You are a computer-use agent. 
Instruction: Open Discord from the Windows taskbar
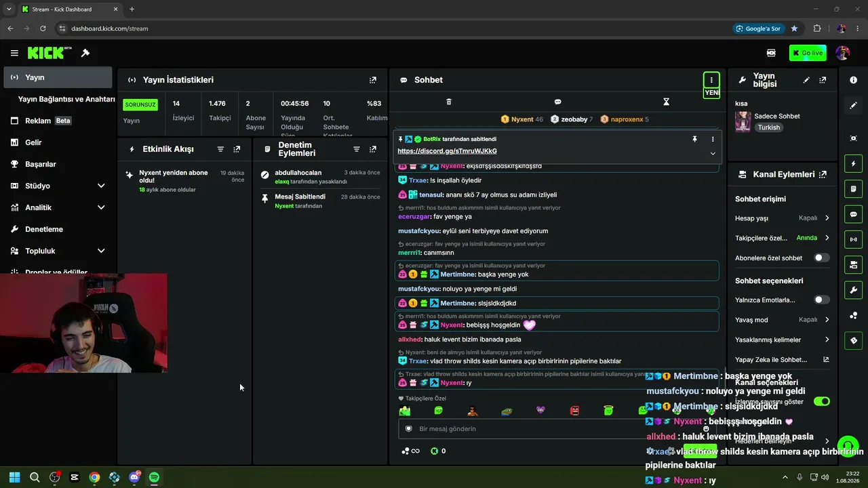point(134,477)
